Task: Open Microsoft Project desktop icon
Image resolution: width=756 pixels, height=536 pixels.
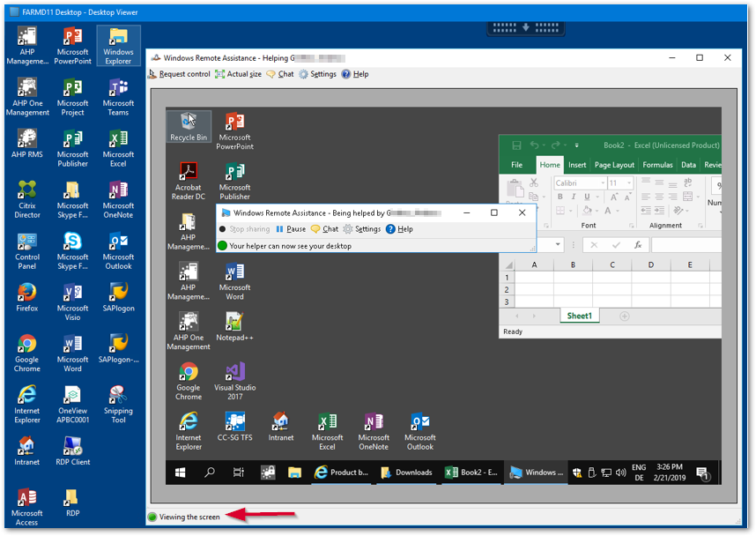Action: pos(73,97)
